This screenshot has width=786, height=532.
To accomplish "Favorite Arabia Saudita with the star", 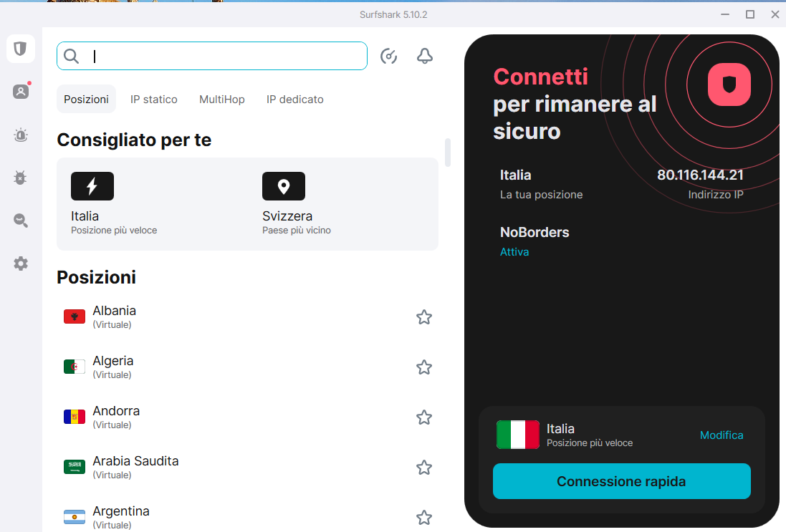I will [x=424, y=468].
